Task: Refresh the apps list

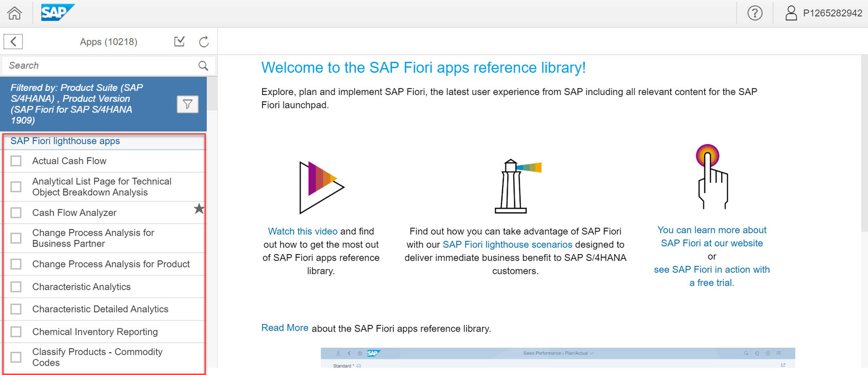Action: [x=204, y=41]
